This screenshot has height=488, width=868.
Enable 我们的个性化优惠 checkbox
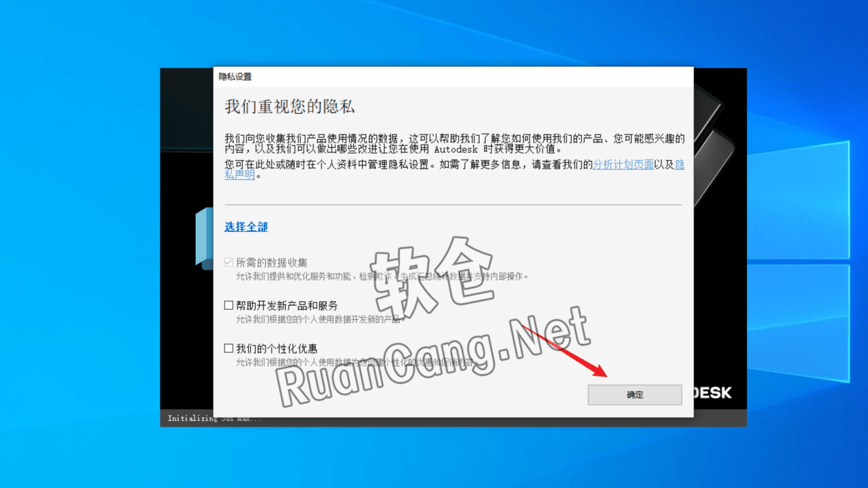(229, 348)
